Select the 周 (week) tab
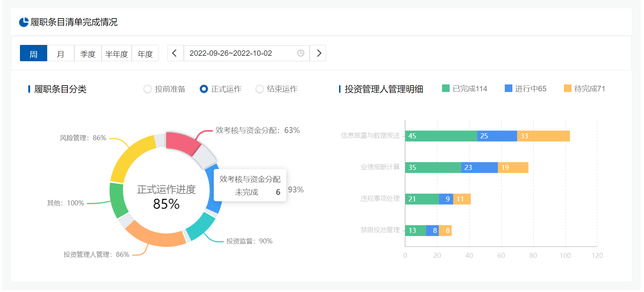This screenshot has width=644, height=292. coord(33,53)
